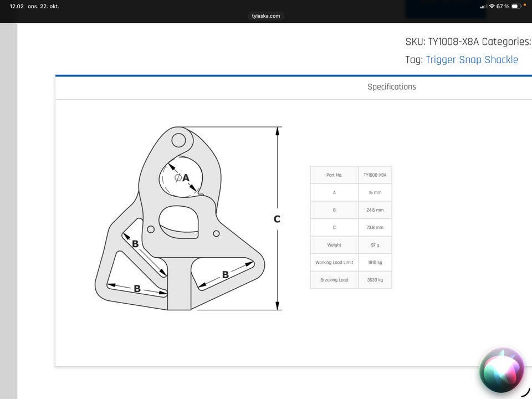Tap the tylaska.com address bar
The image size is (532, 399).
tap(266, 16)
